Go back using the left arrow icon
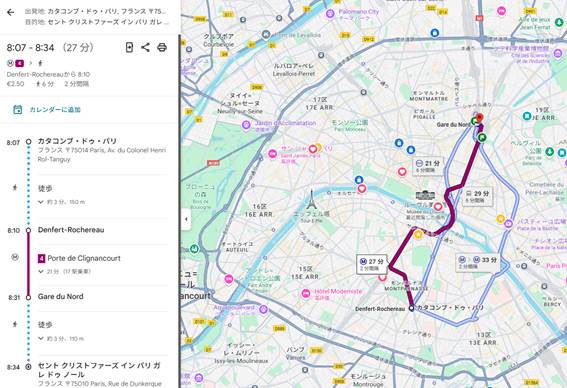This screenshot has height=388, width=567. [10, 13]
